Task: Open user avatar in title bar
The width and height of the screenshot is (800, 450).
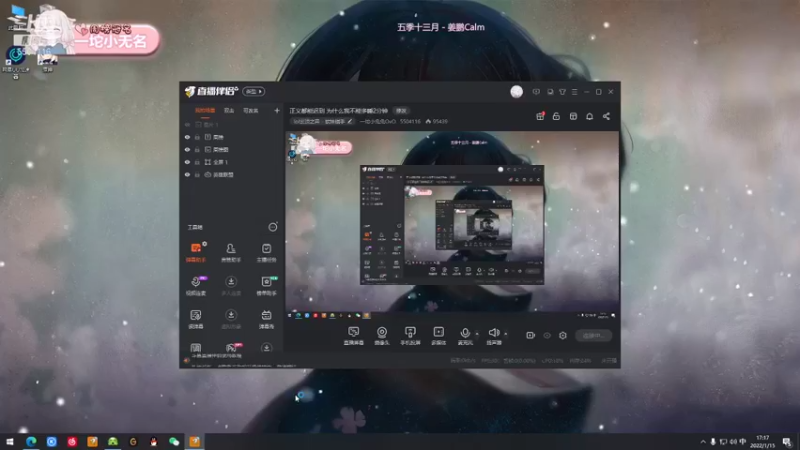Action: click(x=516, y=91)
